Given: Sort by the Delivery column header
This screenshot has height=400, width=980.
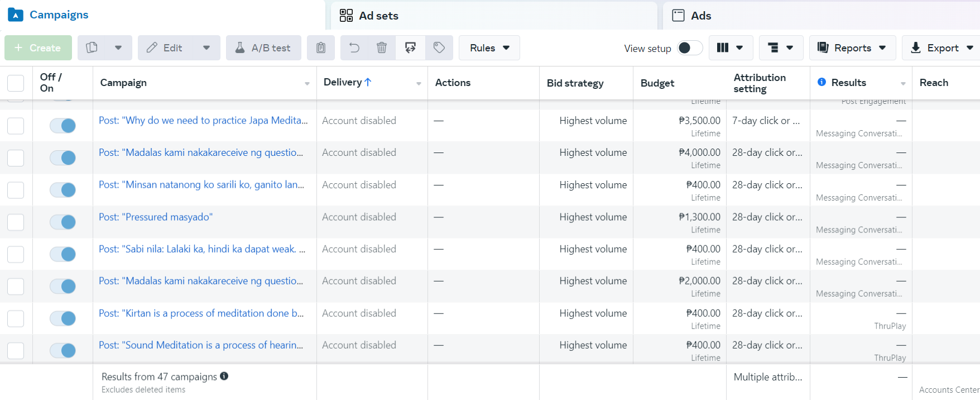Looking at the screenshot, I should coord(347,82).
